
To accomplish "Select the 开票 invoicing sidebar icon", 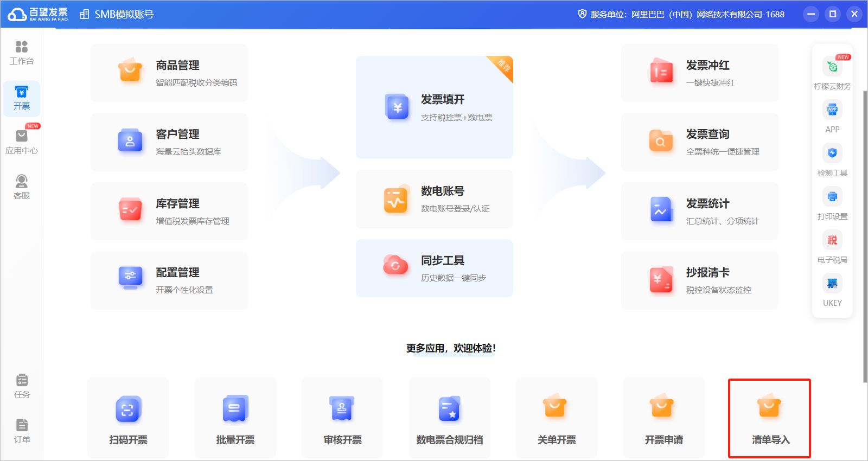I will coord(22,98).
